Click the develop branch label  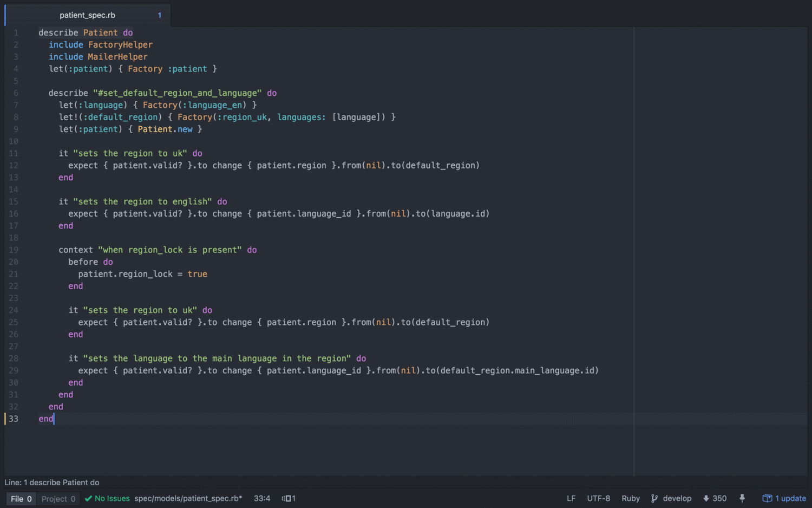click(677, 498)
